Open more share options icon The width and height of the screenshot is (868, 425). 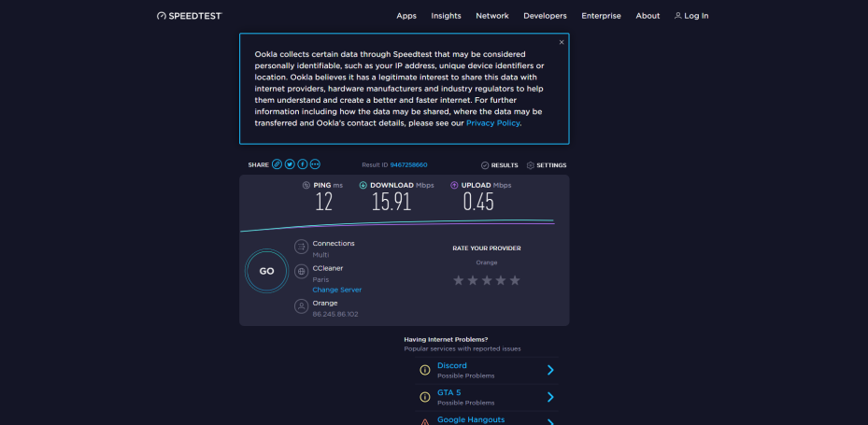(315, 164)
